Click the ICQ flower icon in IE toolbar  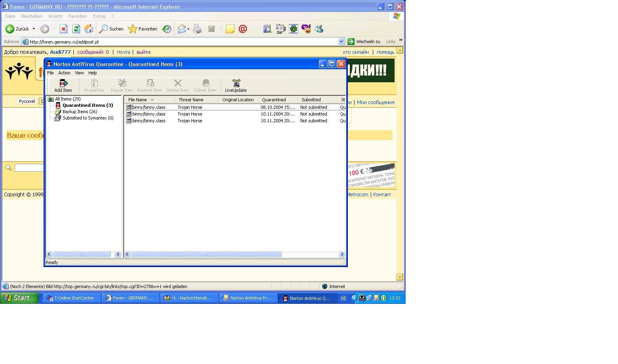tap(293, 29)
